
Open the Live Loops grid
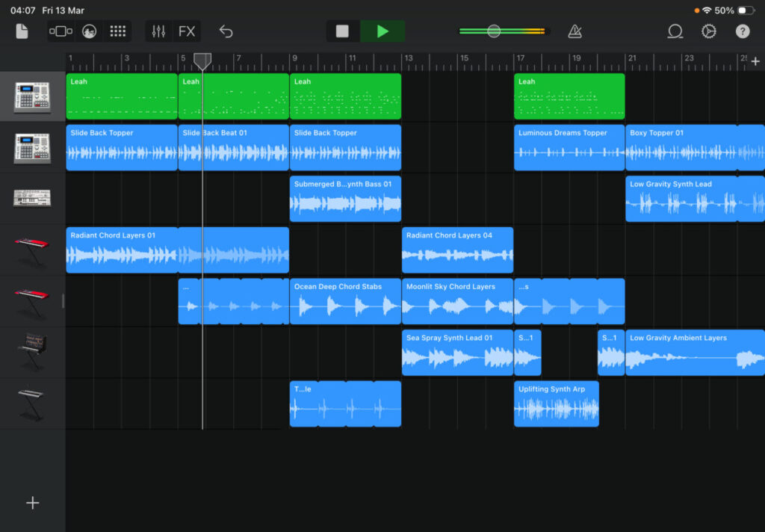click(117, 31)
